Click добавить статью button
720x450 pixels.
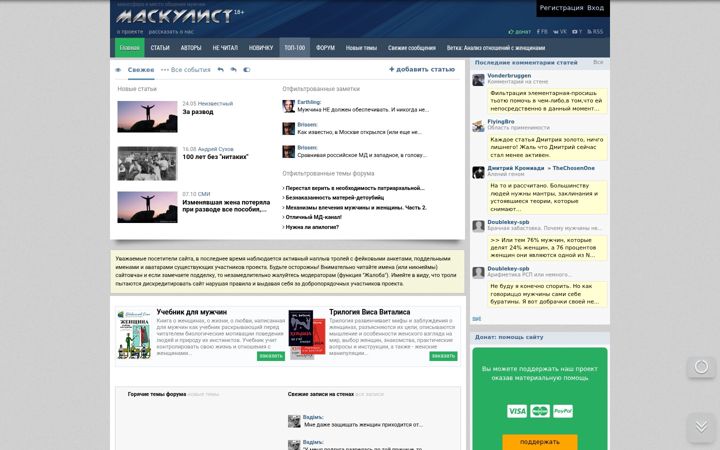[422, 69]
